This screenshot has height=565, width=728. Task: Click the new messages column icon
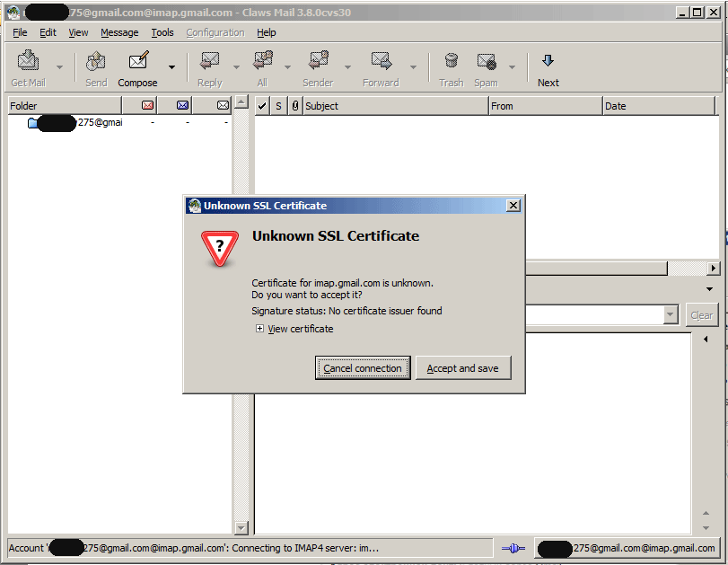(147, 105)
